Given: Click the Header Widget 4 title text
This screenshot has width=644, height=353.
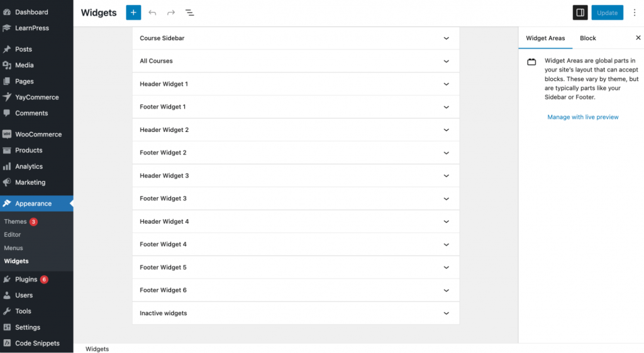Looking at the screenshot, I should click(164, 221).
